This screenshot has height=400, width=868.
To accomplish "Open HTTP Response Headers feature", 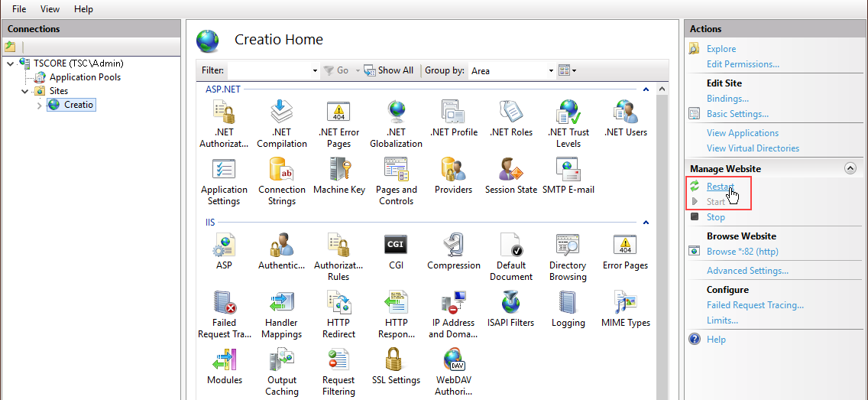I will tap(396, 314).
